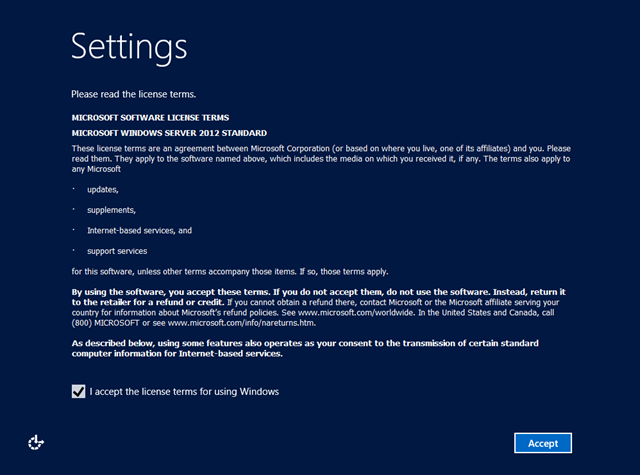Screen dimensions: 640x475
Task: Click the Accept button
Action: click(543, 443)
